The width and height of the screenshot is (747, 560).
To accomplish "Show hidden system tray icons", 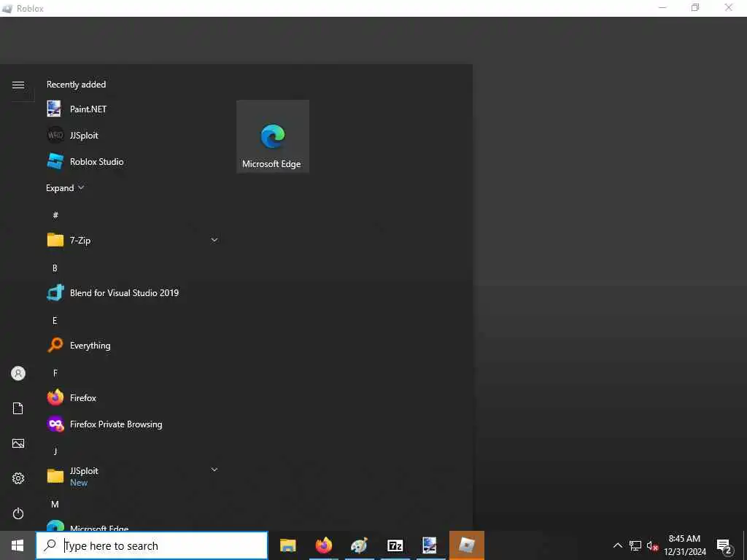I will coord(617,545).
